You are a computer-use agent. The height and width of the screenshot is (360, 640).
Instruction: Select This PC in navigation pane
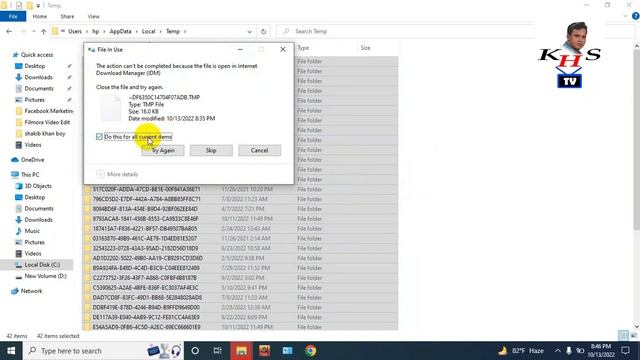click(30, 175)
